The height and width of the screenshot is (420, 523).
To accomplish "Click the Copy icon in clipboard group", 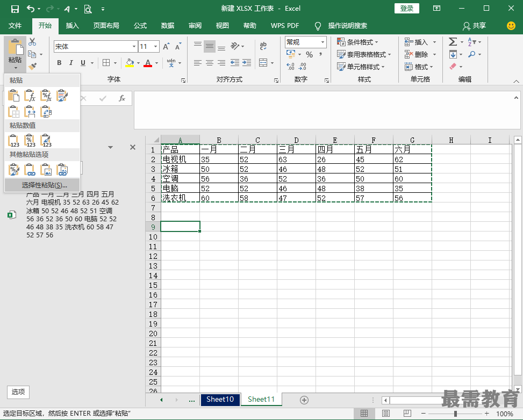I will click(x=32, y=54).
